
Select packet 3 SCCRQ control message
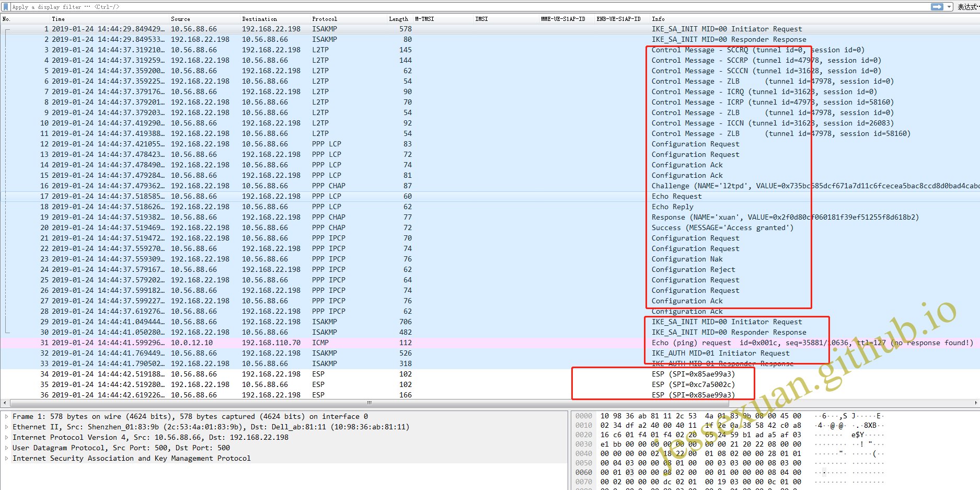(x=490, y=50)
